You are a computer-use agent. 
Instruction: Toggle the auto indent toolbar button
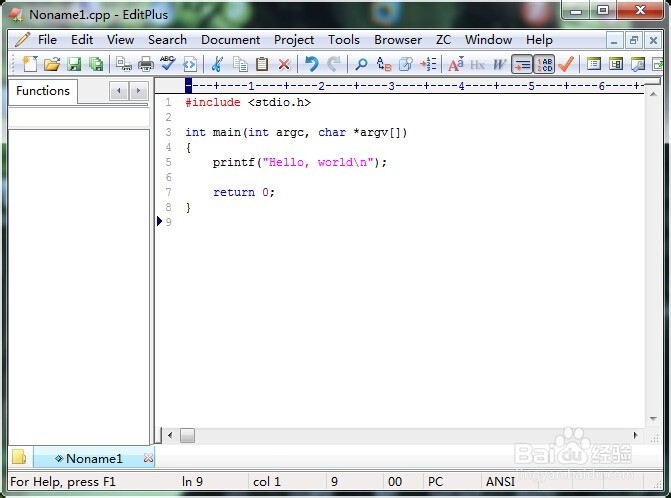(522, 64)
